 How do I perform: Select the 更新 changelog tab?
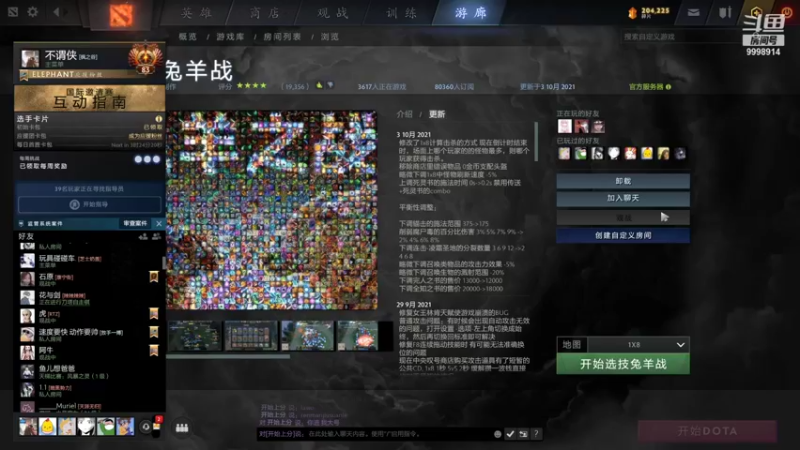(437, 114)
